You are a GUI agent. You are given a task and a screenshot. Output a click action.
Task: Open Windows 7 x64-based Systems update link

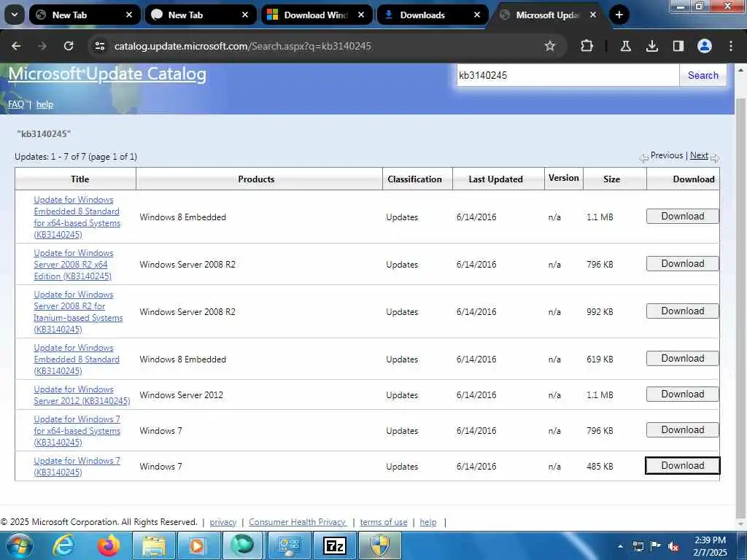pos(77,430)
